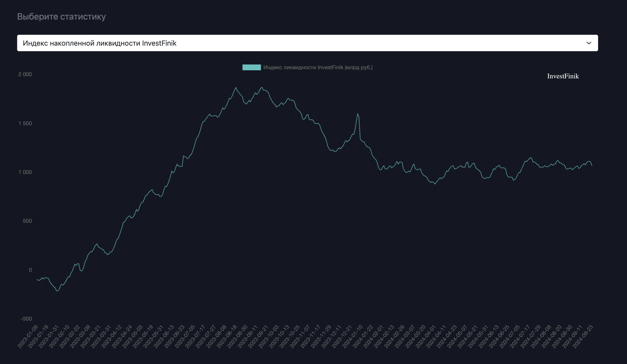The image size is (627, 364).
Task: Click the 2023-02-22 date label
Action: (69, 337)
